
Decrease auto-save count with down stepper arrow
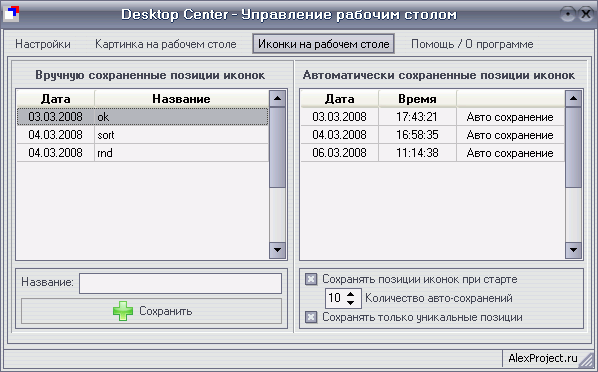coord(351,303)
